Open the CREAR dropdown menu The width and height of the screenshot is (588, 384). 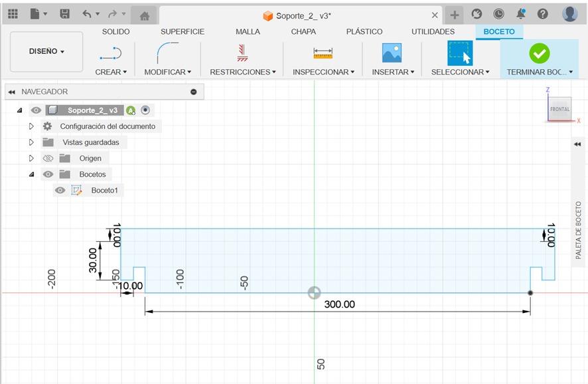click(x=111, y=72)
